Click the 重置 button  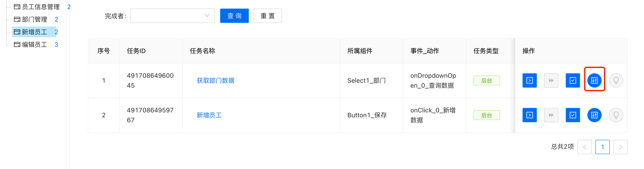[x=268, y=16]
